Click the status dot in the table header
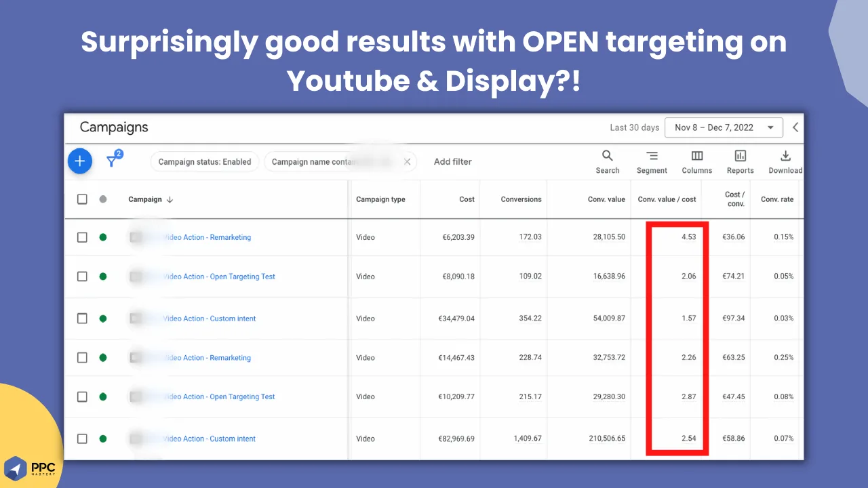This screenshot has width=868, height=488. [103, 199]
